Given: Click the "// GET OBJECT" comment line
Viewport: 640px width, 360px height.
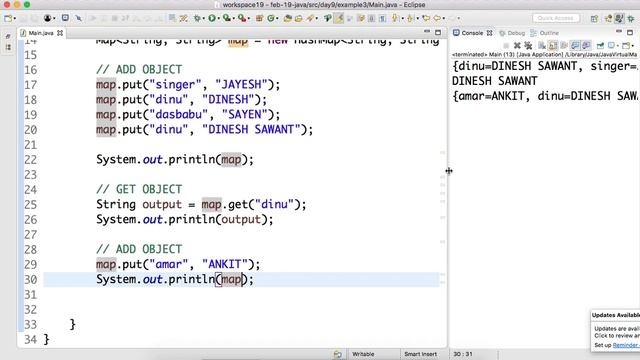Looking at the screenshot, I should pyautogui.click(x=139, y=189).
